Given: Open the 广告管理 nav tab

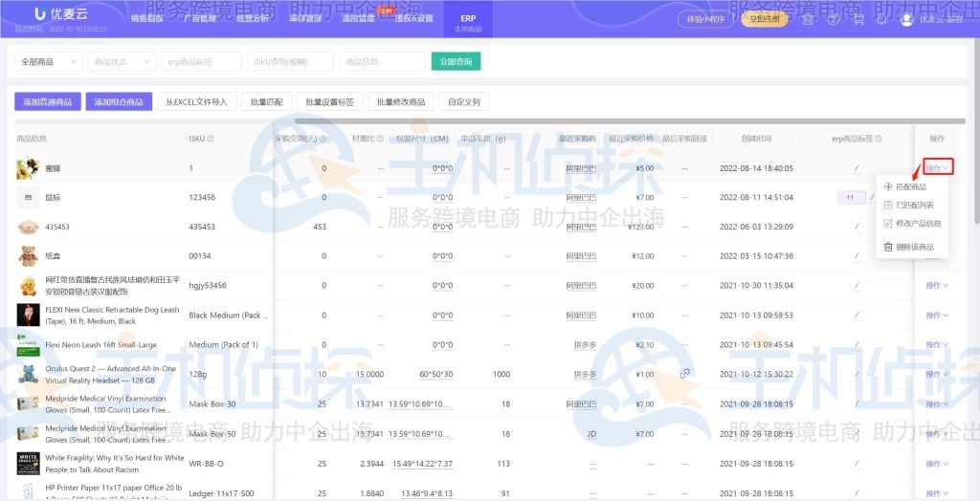Looking at the screenshot, I should coord(200,19).
